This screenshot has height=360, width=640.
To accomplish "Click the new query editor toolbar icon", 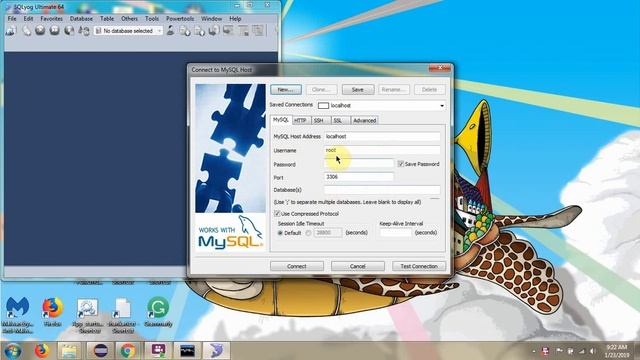I will pos(27,31).
